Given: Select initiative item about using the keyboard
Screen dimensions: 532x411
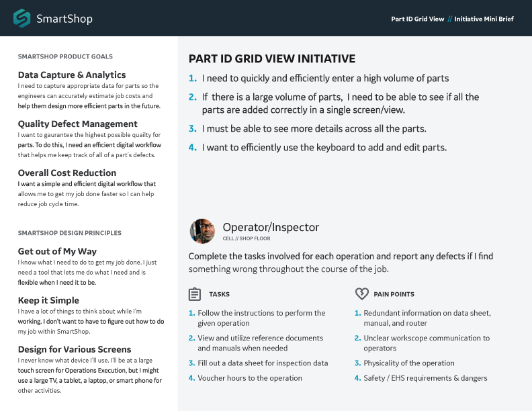Looking at the screenshot, I should coord(324,147).
